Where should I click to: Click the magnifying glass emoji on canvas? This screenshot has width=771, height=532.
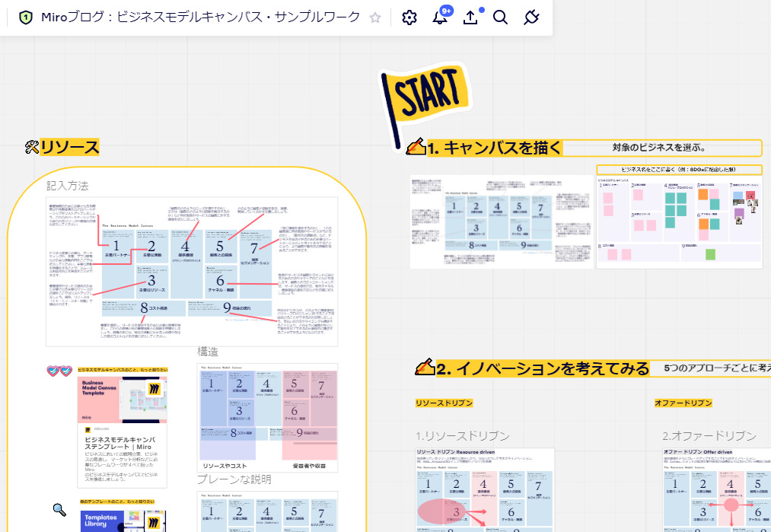click(x=59, y=509)
